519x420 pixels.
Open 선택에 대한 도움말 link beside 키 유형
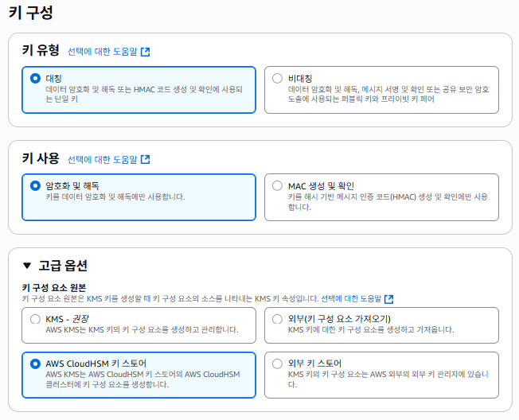pos(102,52)
